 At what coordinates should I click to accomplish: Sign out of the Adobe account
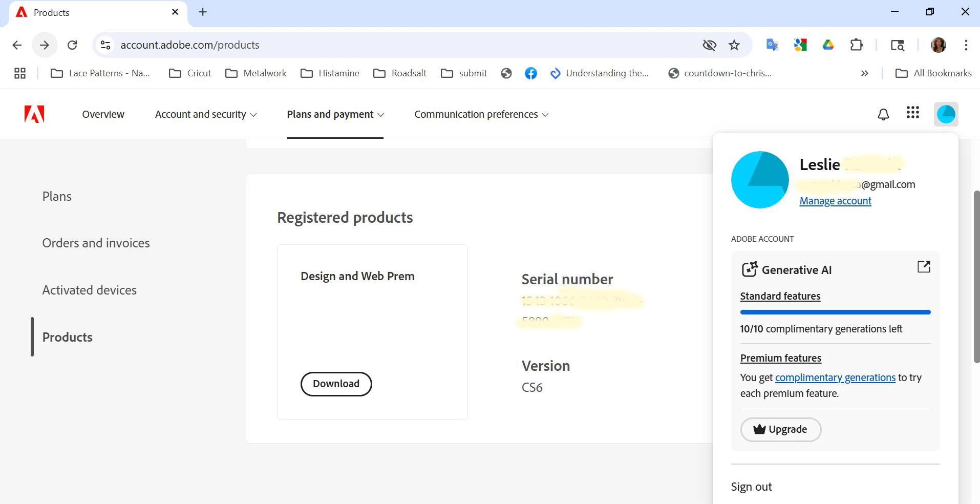pyautogui.click(x=751, y=487)
